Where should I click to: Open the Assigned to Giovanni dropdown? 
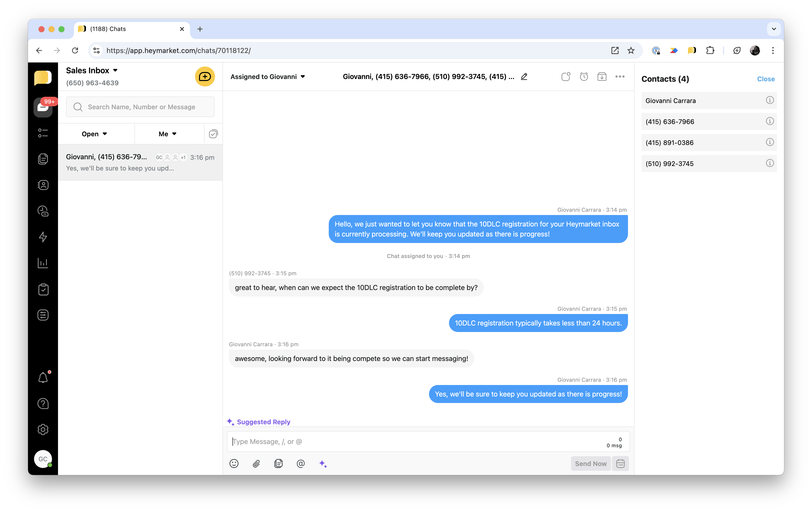click(268, 76)
